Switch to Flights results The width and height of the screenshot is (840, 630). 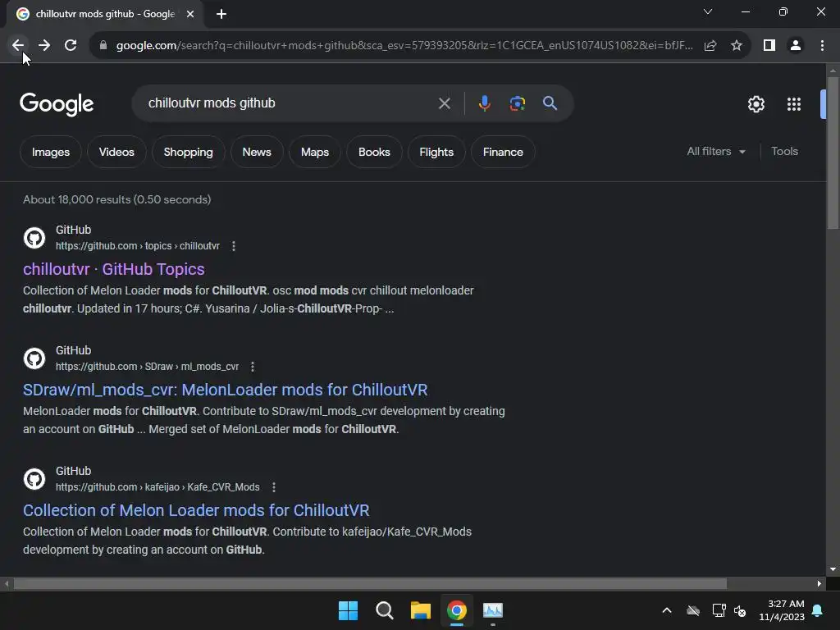coord(436,152)
